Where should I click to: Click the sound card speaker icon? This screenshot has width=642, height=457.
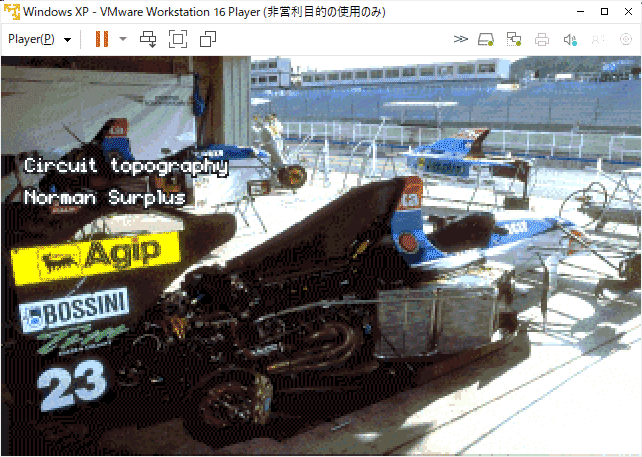(x=570, y=39)
